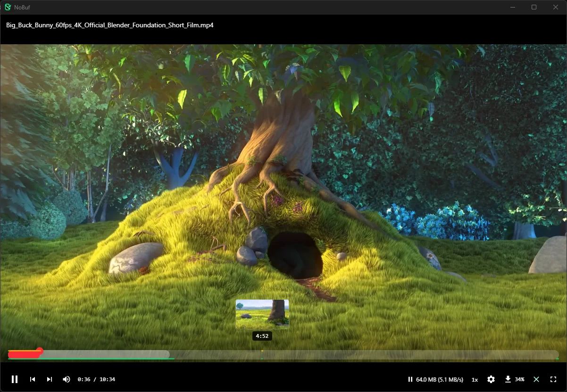Click the NoBuf app logo icon

click(x=8, y=7)
